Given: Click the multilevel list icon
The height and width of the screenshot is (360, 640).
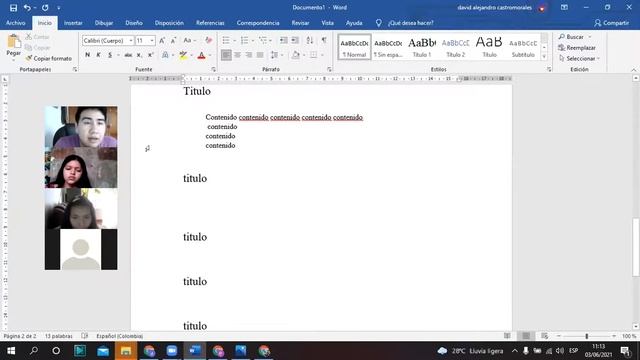Looking at the screenshot, I should point(262,40).
